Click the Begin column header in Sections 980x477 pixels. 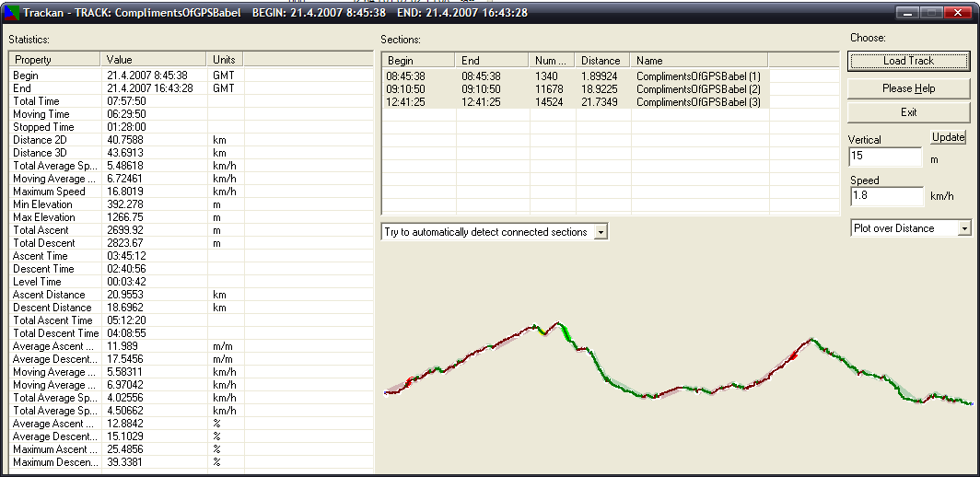click(x=418, y=60)
